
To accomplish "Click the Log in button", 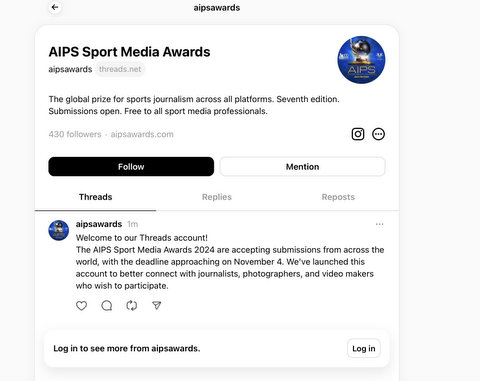I will tap(364, 348).
